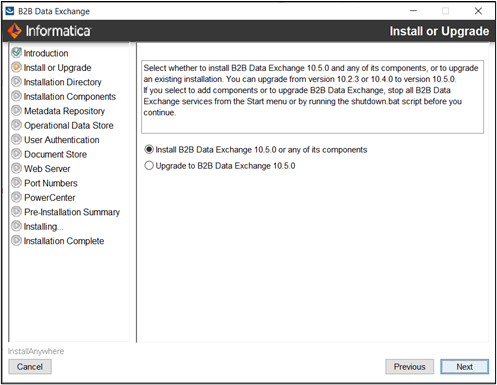This screenshot has width=497, height=385.
Task: Click the User Authentication step icon
Action: pos(16,139)
